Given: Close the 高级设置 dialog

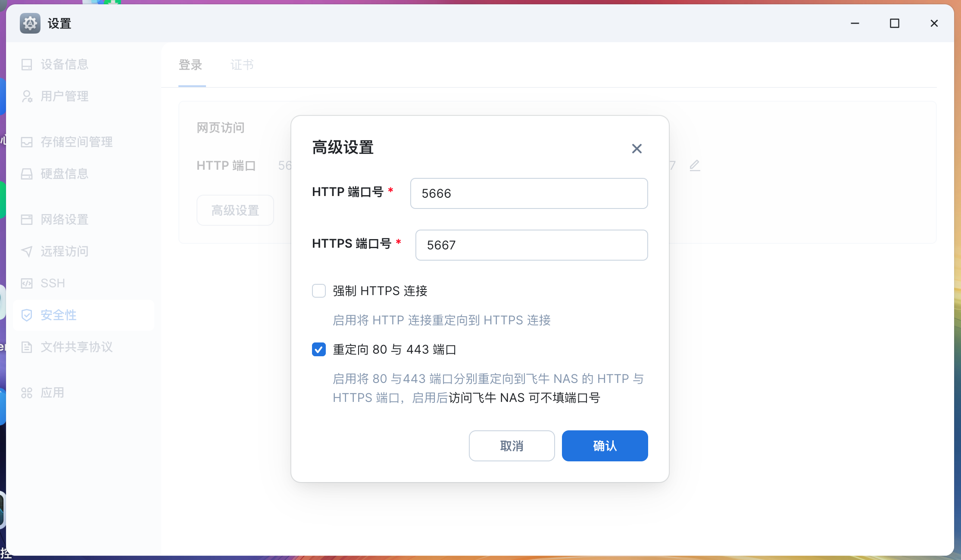Looking at the screenshot, I should point(637,149).
